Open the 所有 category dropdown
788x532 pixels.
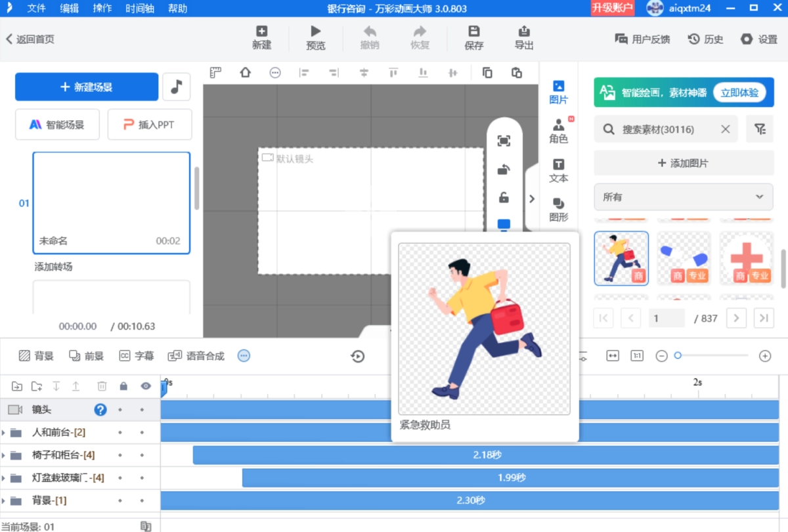click(683, 197)
